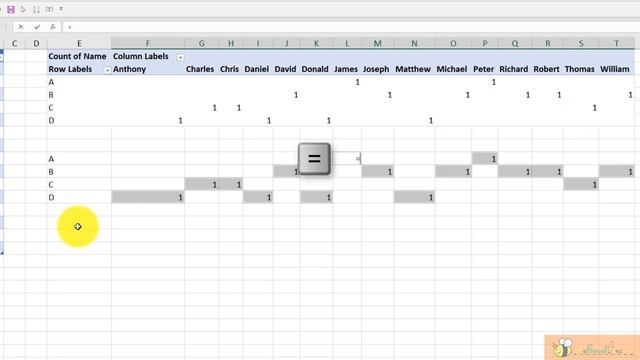Open the Customize Quick Access Toolbar dropdown arrow

click(x=61, y=9)
